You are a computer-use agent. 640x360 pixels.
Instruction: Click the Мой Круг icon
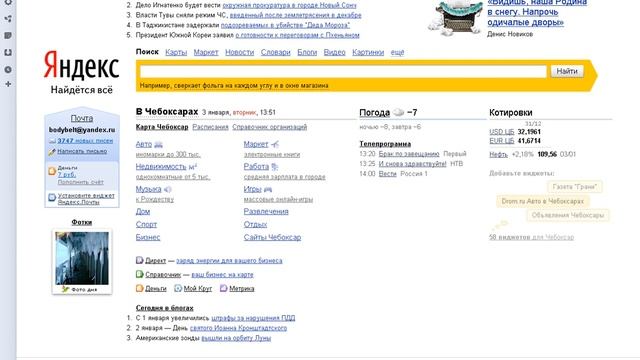[178, 288]
